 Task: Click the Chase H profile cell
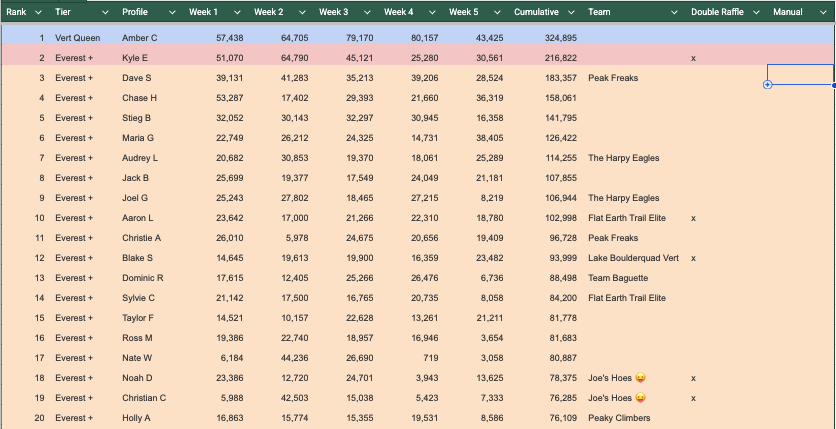139,98
